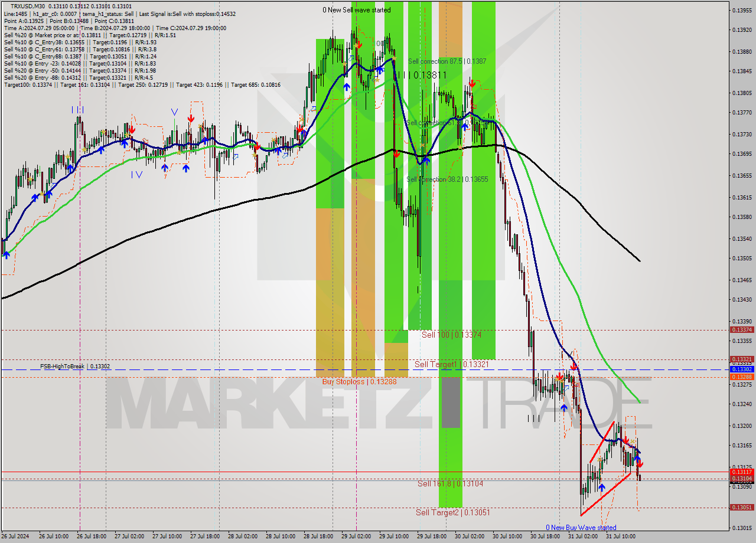Viewport: 756px width, 543px height.
Task: Select the '30 Jul 02:00' time axis label
Action: click(470, 537)
